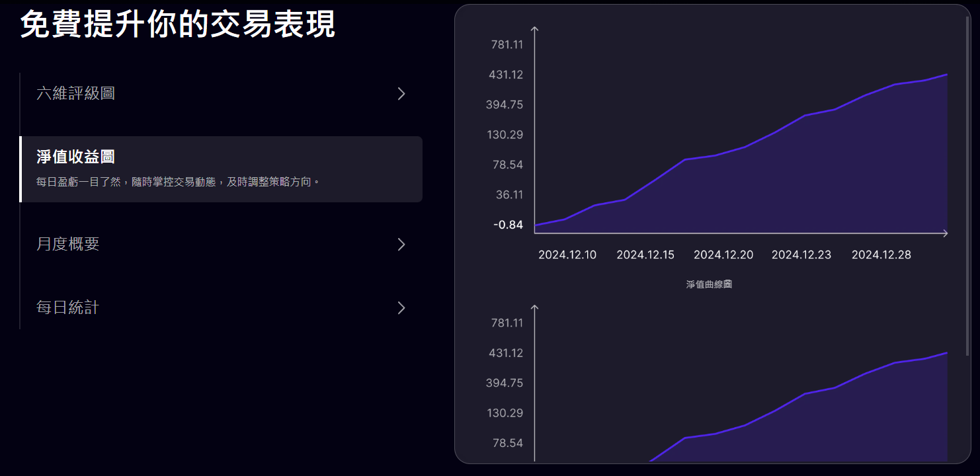Click the 130.29 label in the upper chart

[x=505, y=135]
